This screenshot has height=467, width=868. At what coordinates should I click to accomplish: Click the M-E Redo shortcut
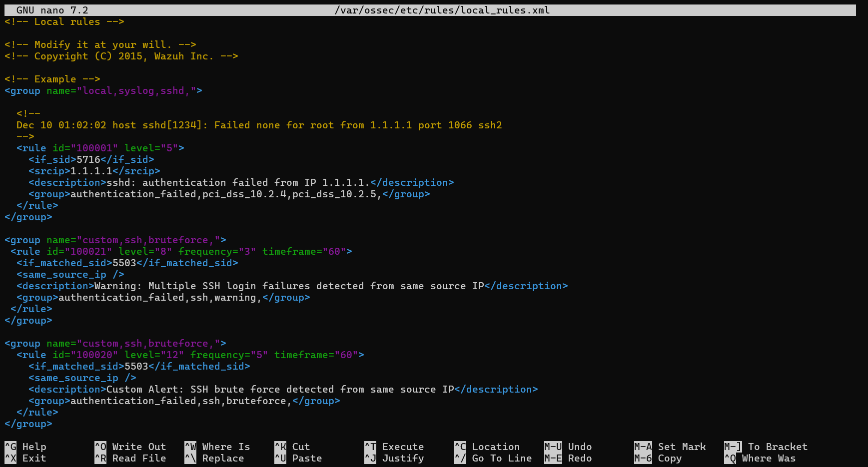[x=568, y=458]
